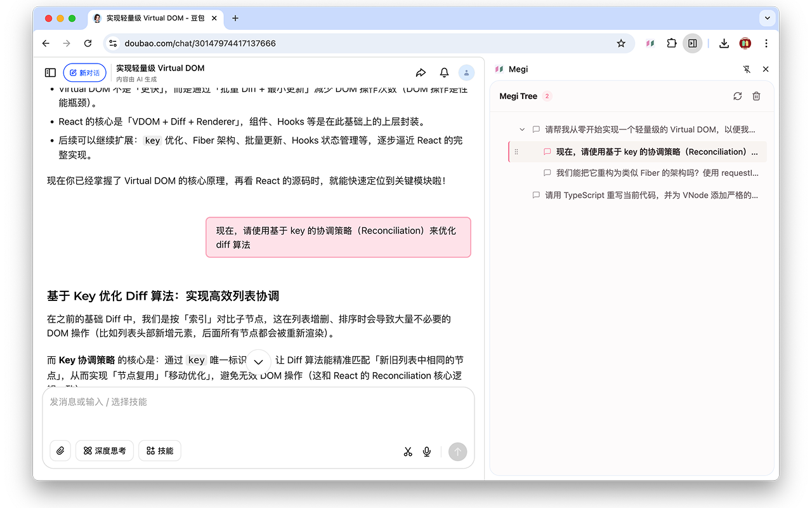Open the 技能 skills button
This screenshot has width=812, height=508.
[x=160, y=451]
